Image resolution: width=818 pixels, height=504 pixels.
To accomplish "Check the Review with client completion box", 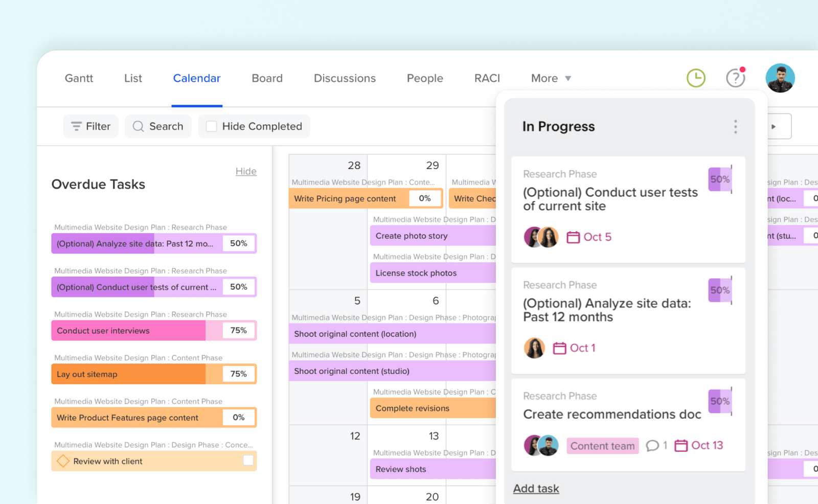I will 248,461.
